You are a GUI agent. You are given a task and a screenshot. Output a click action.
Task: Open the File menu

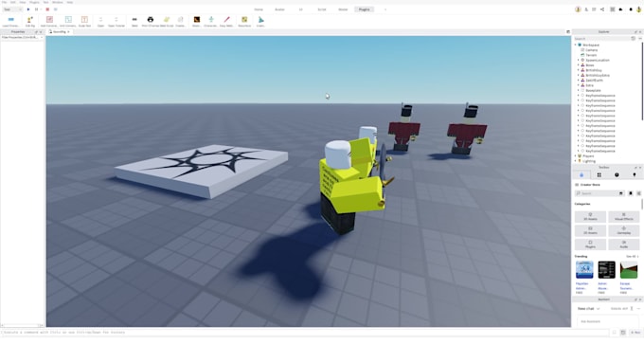click(x=4, y=2)
